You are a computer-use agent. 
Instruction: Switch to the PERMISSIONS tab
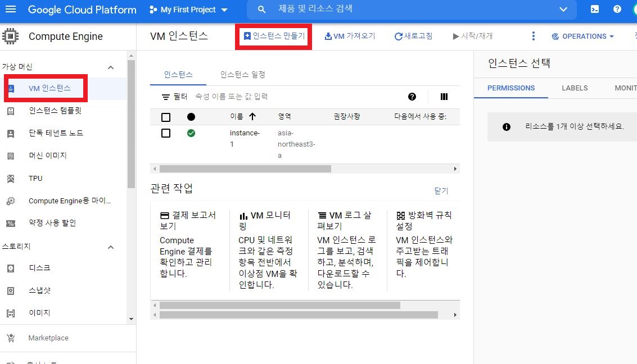coord(511,88)
